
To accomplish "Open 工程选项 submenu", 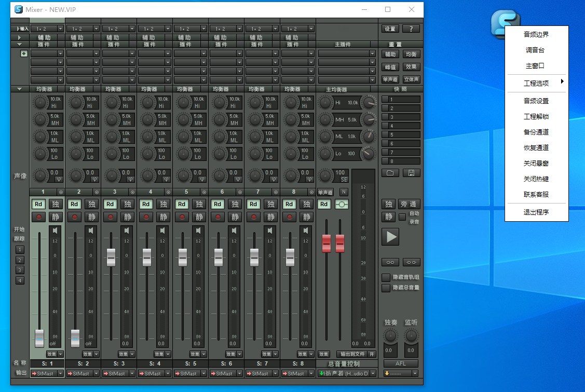I will (x=536, y=83).
